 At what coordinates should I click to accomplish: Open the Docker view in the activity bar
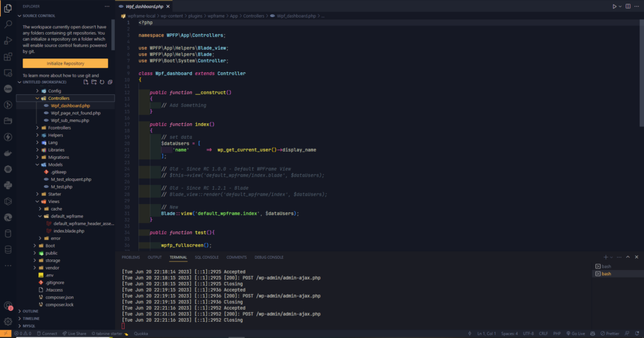[x=8, y=153]
